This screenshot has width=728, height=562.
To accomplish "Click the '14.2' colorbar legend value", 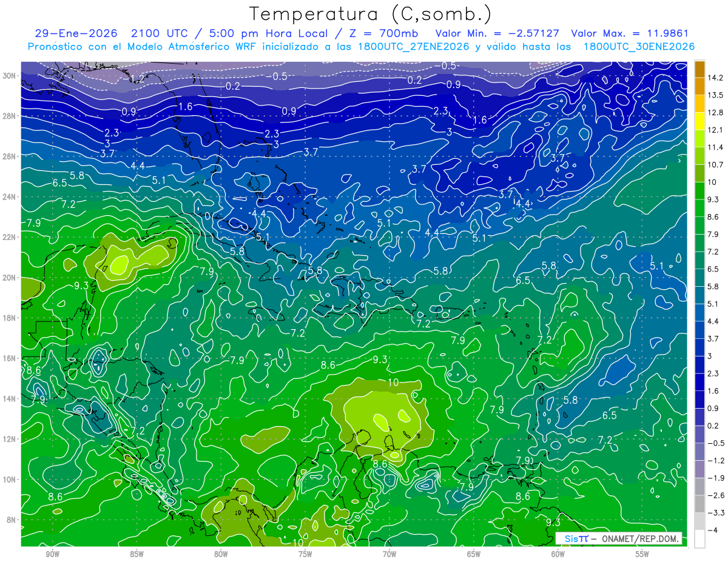I will pyautogui.click(x=715, y=78).
